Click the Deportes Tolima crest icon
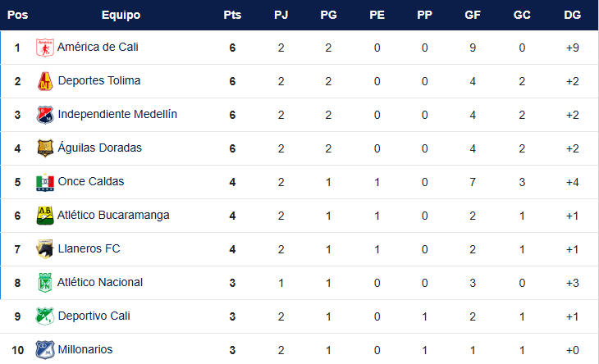This screenshot has width=599, height=364. pos(45,81)
